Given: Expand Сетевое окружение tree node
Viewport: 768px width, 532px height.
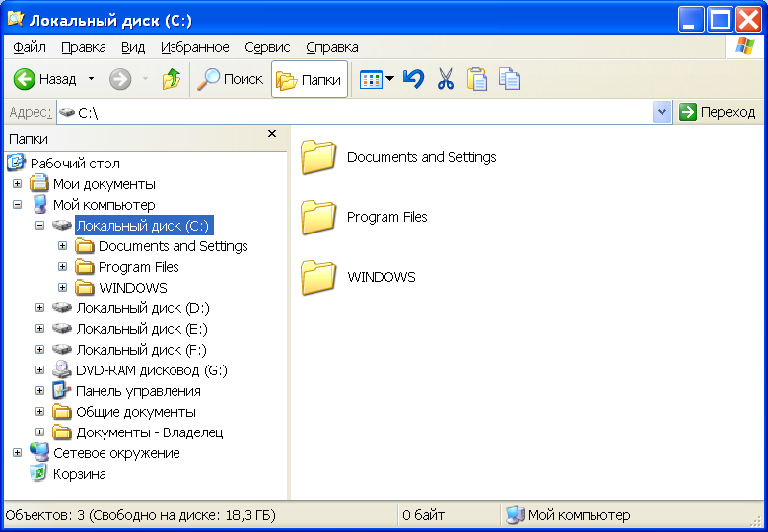Looking at the screenshot, I should coord(17,453).
